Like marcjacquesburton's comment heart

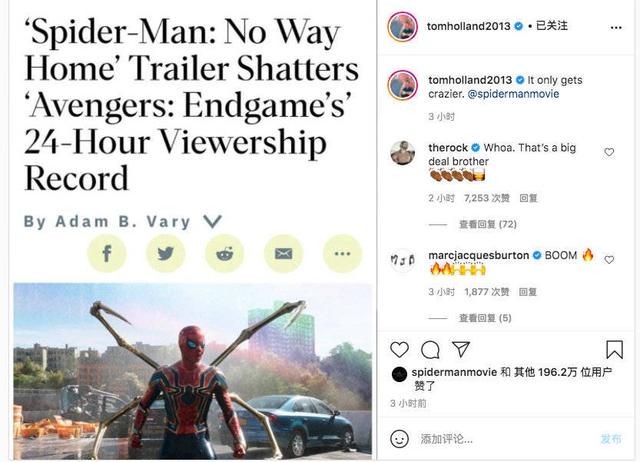click(x=609, y=260)
